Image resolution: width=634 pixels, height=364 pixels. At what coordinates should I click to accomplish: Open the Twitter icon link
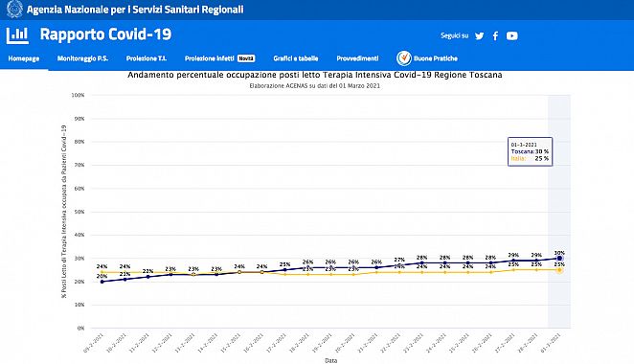pyautogui.click(x=480, y=36)
